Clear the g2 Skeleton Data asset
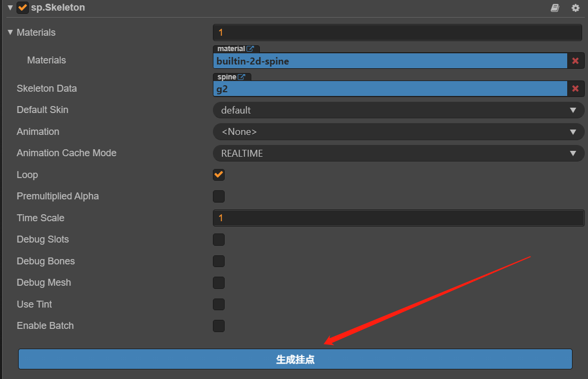588x379 pixels. click(x=575, y=89)
